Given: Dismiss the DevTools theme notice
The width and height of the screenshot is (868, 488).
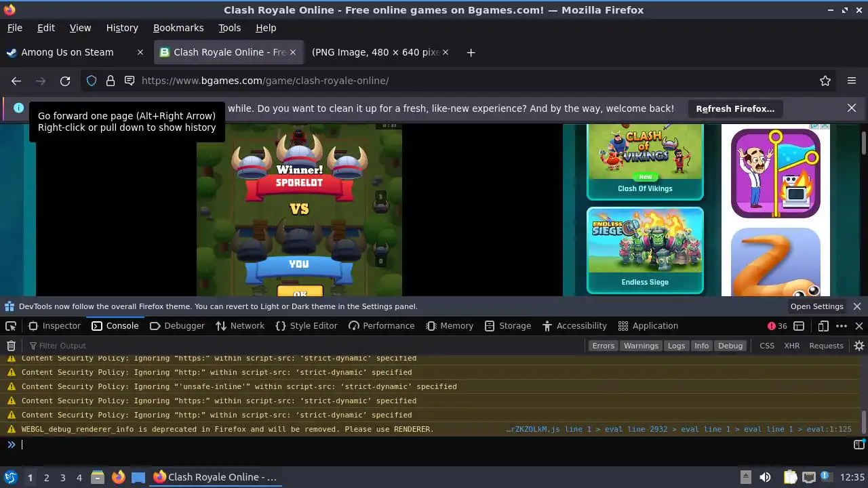Looking at the screenshot, I should pos(857,306).
